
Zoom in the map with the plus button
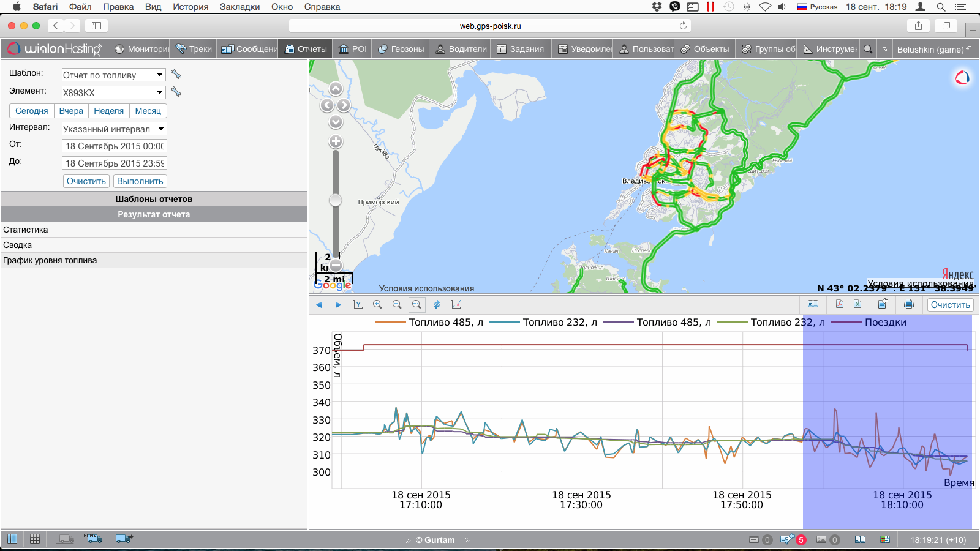pyautogui.click(x=336, y=141)
